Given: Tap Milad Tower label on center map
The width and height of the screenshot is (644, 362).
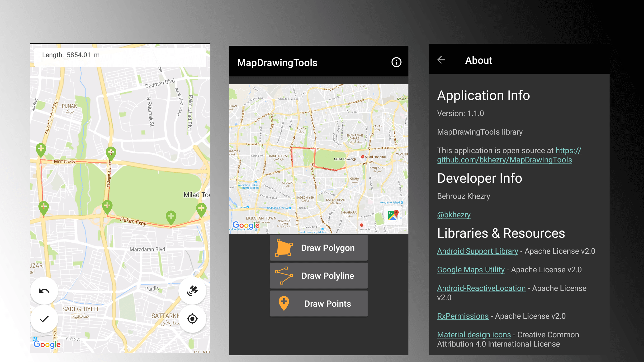Looking at the screenshot, I should [x=343, y=159].
